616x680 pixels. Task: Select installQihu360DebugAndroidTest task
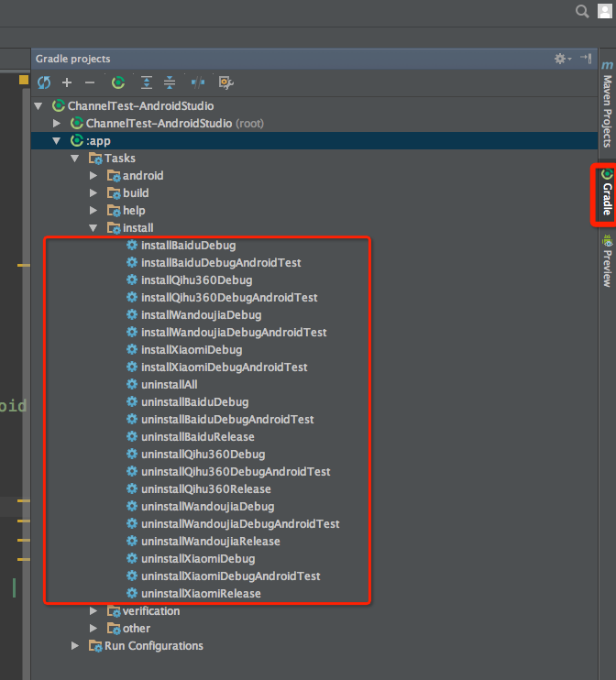229,298
